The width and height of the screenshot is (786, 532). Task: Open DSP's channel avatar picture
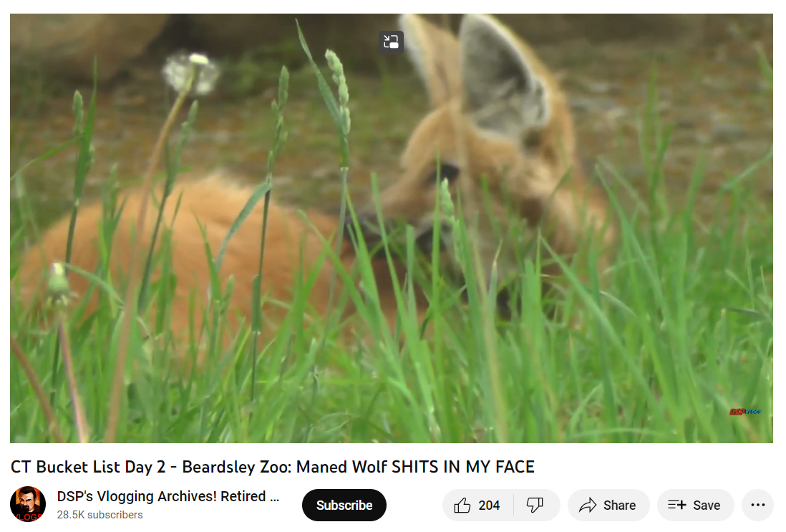coord(28,504)
